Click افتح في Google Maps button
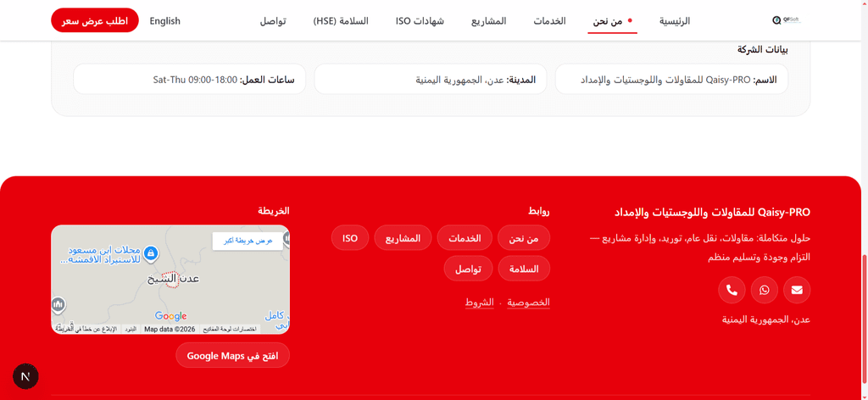The width and height of the screenshot is (868, 400). [232, 355]
